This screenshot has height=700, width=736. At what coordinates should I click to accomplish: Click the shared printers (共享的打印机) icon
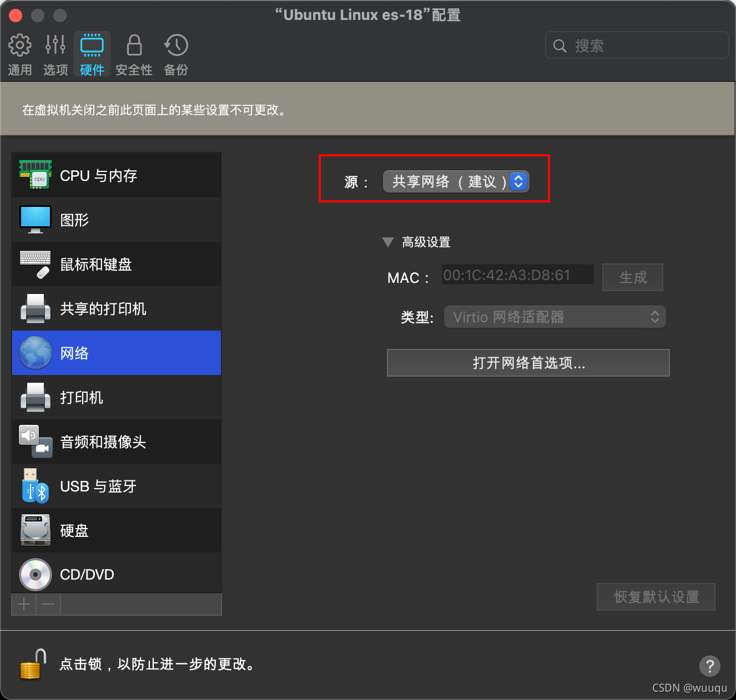36,308
